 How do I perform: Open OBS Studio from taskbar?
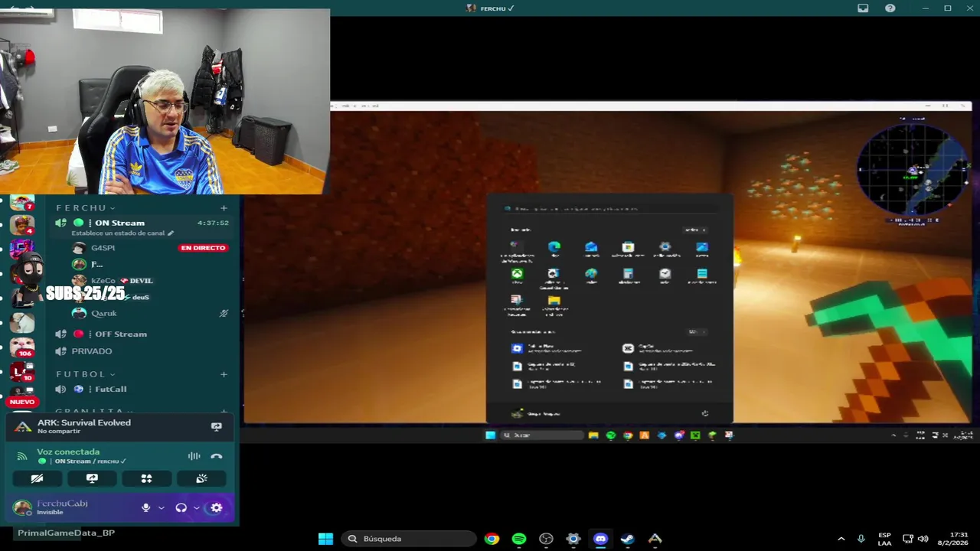click(x=546, y=539)
